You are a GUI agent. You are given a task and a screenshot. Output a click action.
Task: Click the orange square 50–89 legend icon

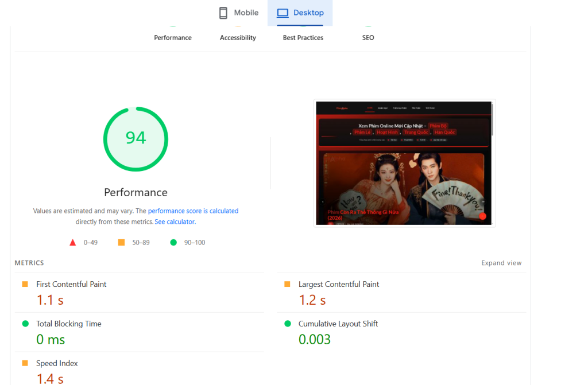pos(121,243)
